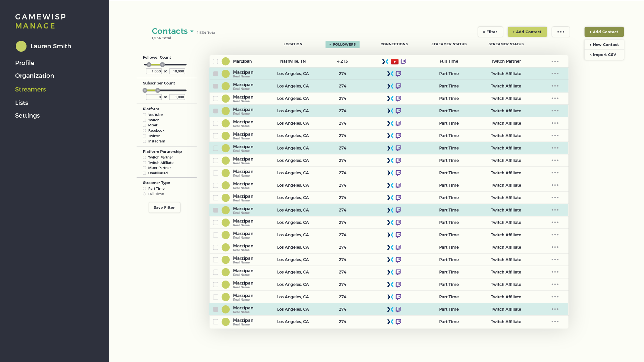This screenshot has height=362, width=644.
Task: Open the Filter panel toggle
Action: 490,32
